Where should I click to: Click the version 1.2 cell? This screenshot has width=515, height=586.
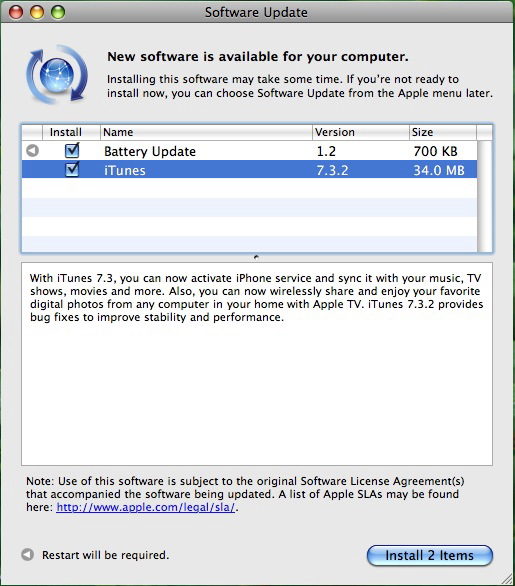(x=326, y=151)
